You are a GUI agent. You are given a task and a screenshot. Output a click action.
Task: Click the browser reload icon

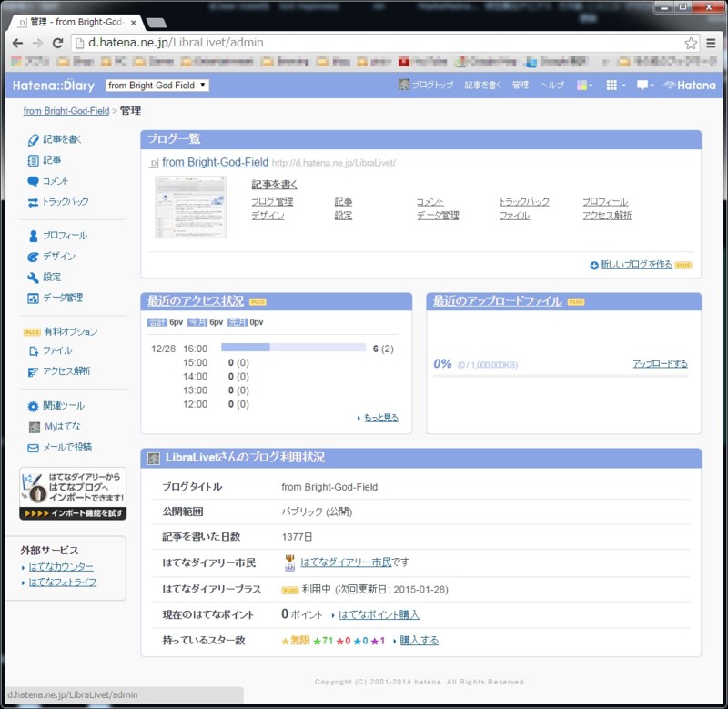(57, 43)
